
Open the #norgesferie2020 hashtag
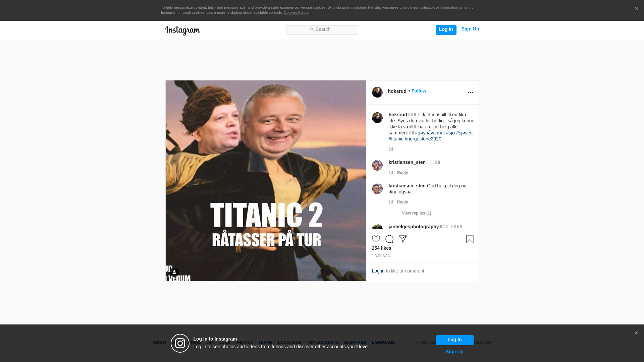423,139
